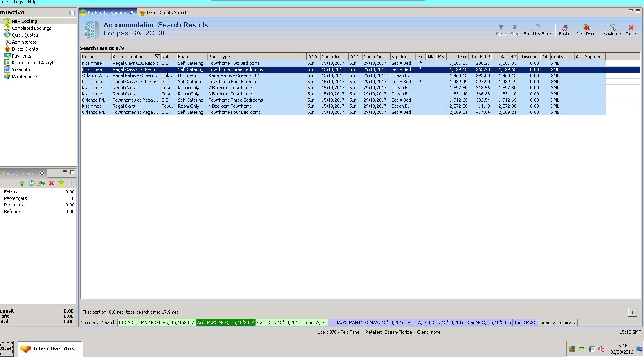
Task: Open the Facilities Filter tool
Action: [537, 30]
